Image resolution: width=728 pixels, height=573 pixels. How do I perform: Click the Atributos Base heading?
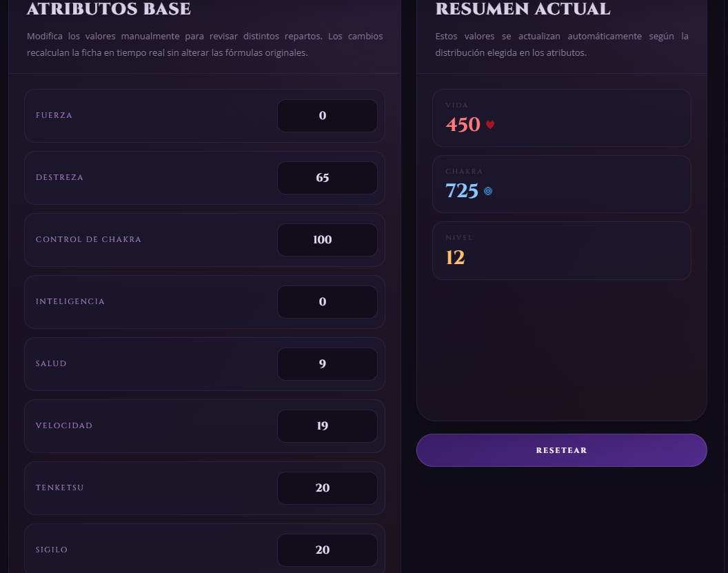(x=109, y=9)
